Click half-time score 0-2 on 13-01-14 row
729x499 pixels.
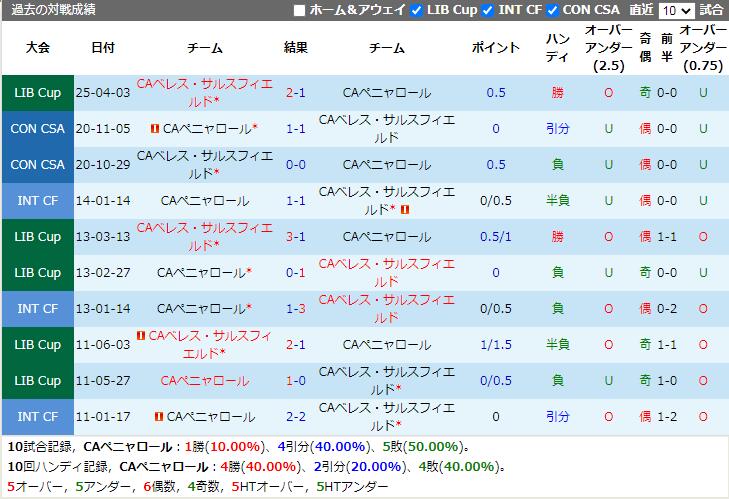tap(667, 309)
